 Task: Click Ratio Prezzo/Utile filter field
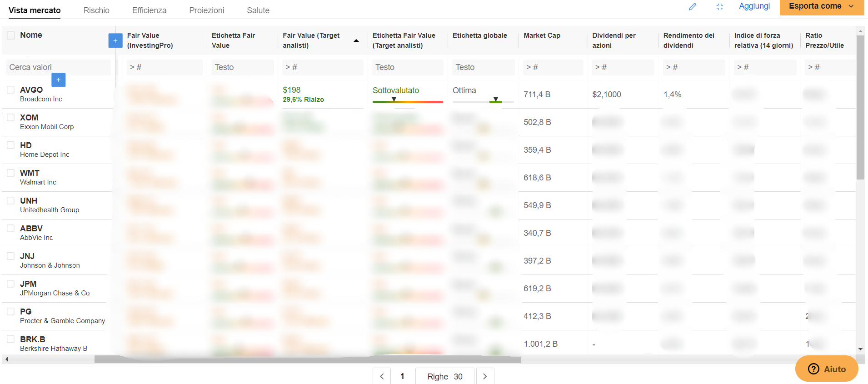coord(830,67)
